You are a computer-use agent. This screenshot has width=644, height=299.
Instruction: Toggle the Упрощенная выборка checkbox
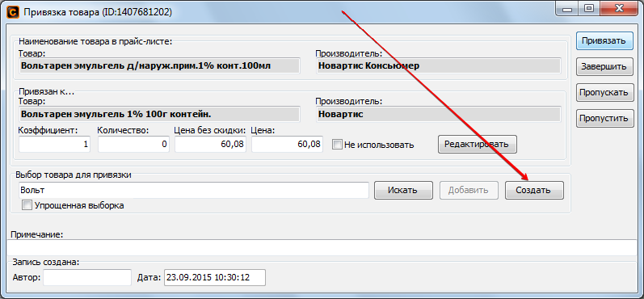pos(27,205)
